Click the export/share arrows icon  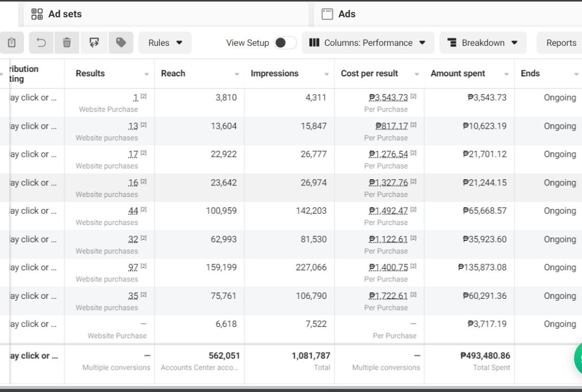pyautogui.click(x=94, y=43)
